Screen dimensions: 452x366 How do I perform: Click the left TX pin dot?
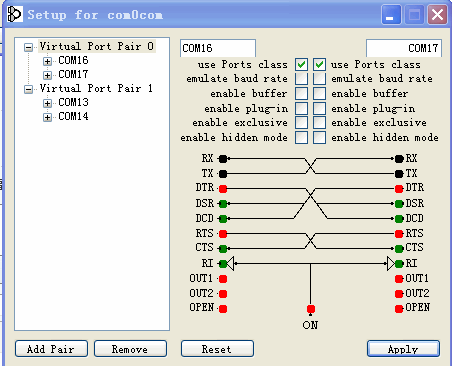pos(223,174)
